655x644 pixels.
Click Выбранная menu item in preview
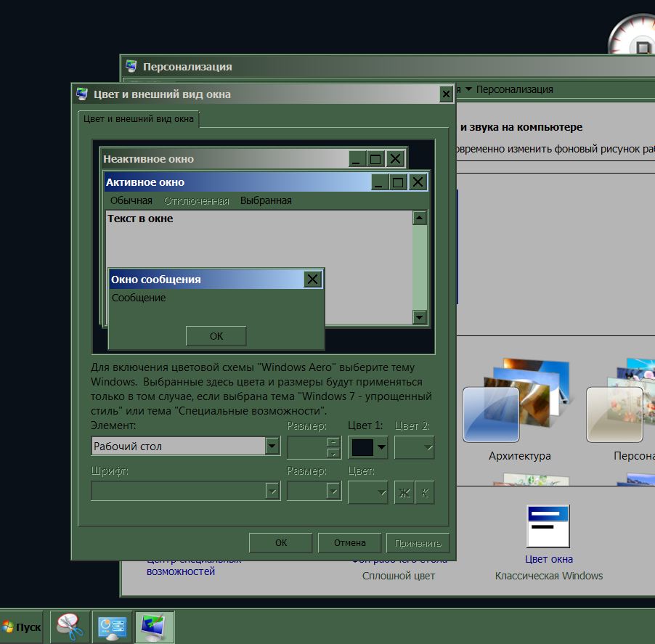click(x=266, y=200)
